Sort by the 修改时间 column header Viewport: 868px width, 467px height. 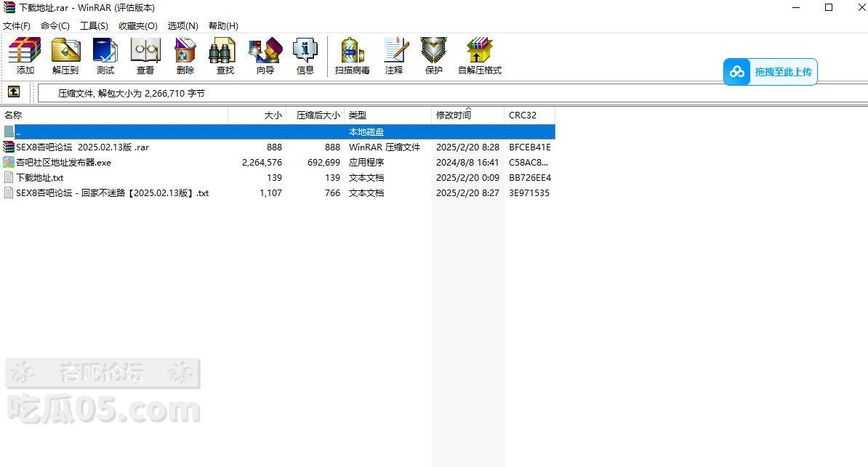467,115
